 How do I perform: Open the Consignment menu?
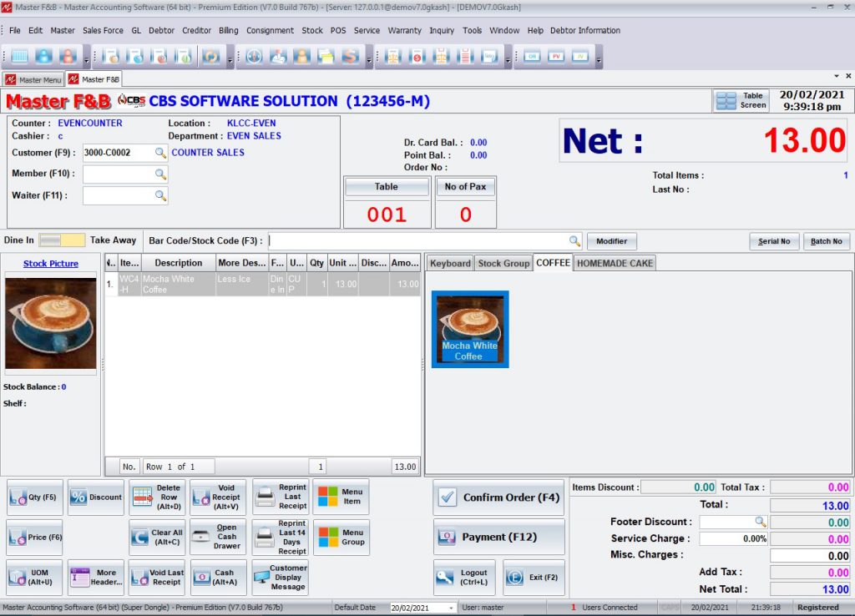pos(270,31)
